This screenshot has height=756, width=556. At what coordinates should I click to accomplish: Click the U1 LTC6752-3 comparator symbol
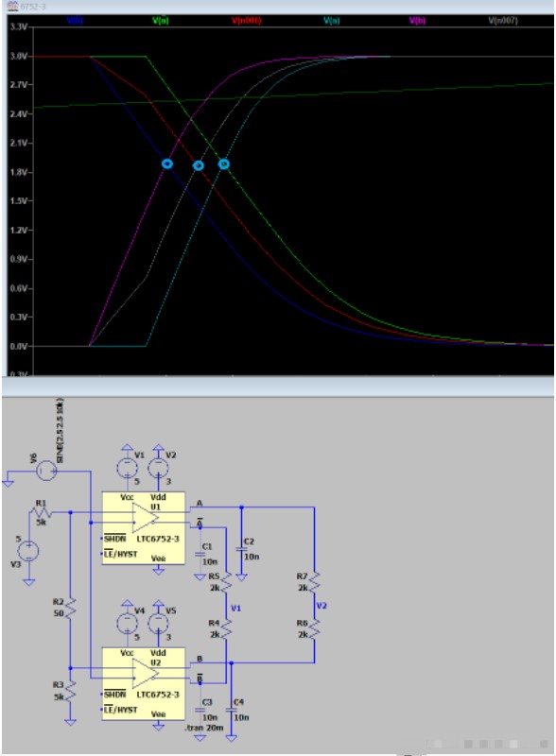click(x=144, y=528)
